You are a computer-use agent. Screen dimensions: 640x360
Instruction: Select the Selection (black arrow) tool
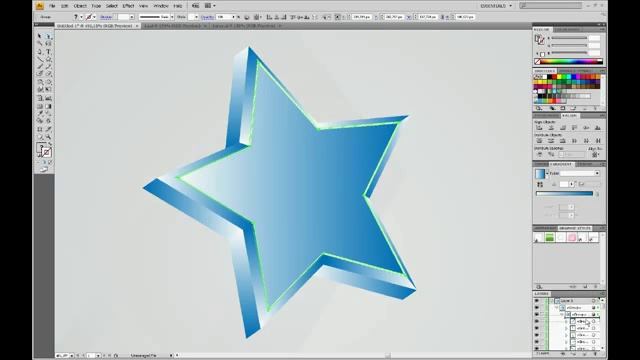point(40,36)
